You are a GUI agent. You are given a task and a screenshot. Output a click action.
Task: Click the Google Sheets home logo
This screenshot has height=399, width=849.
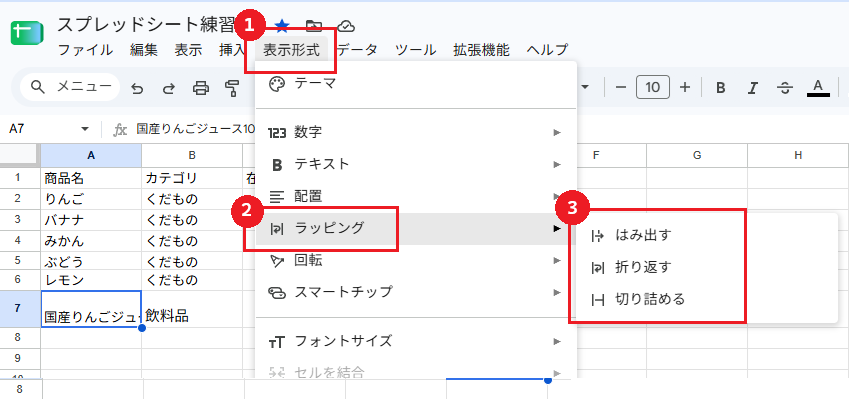pos(27,34)
